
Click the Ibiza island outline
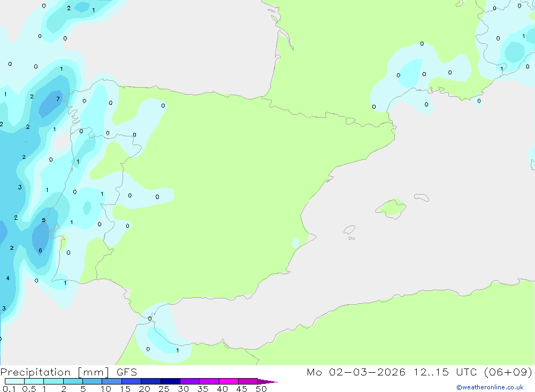click(349, 230)
